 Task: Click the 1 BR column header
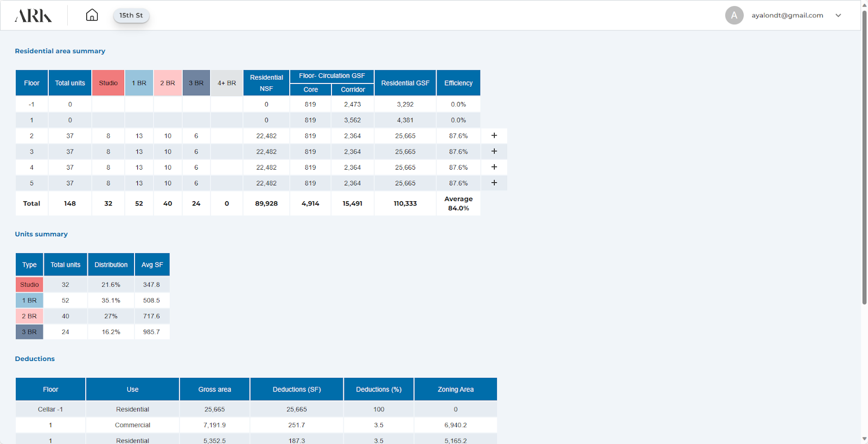point(139,83)
